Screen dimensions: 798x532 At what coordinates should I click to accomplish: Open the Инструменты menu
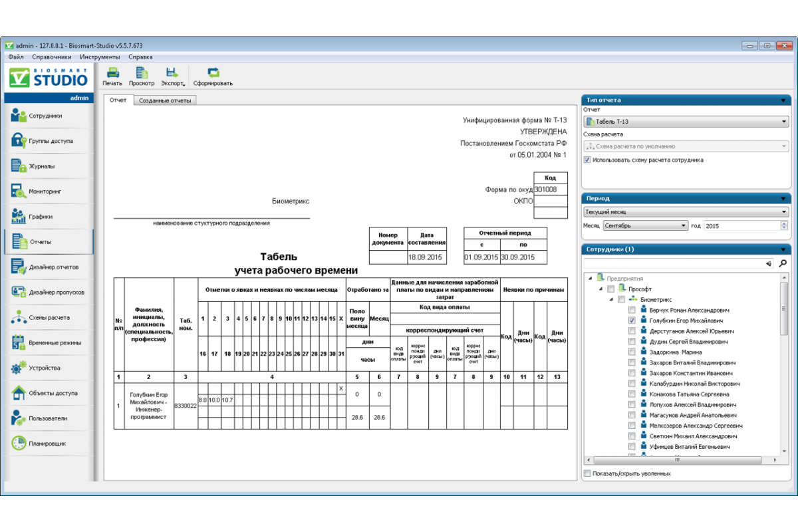click(x=100, y=57)
